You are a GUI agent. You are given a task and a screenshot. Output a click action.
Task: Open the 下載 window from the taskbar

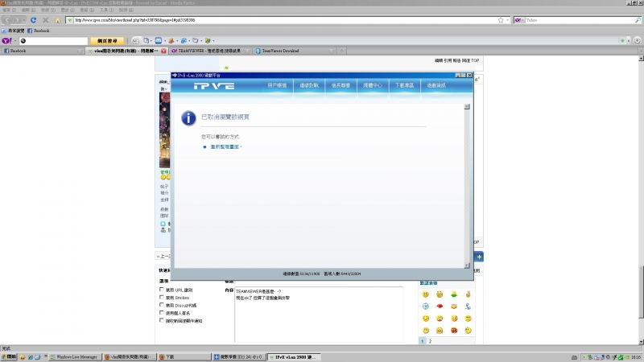coord(184,357)
